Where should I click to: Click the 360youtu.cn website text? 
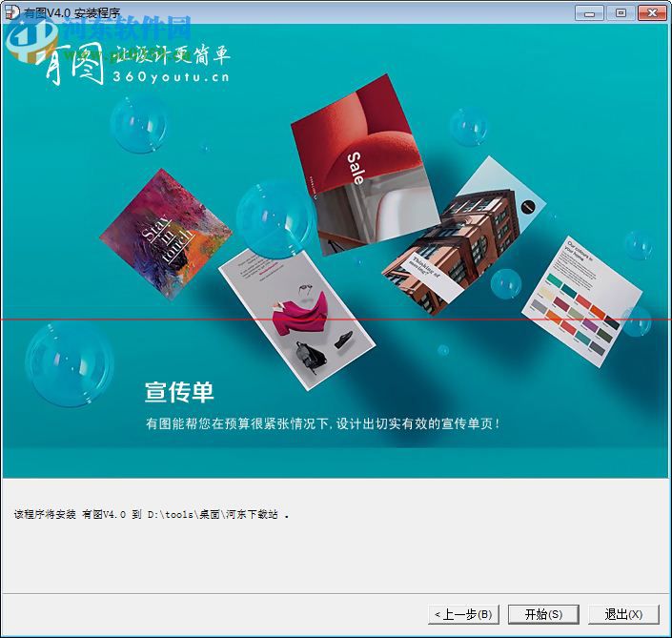point(171,77)
